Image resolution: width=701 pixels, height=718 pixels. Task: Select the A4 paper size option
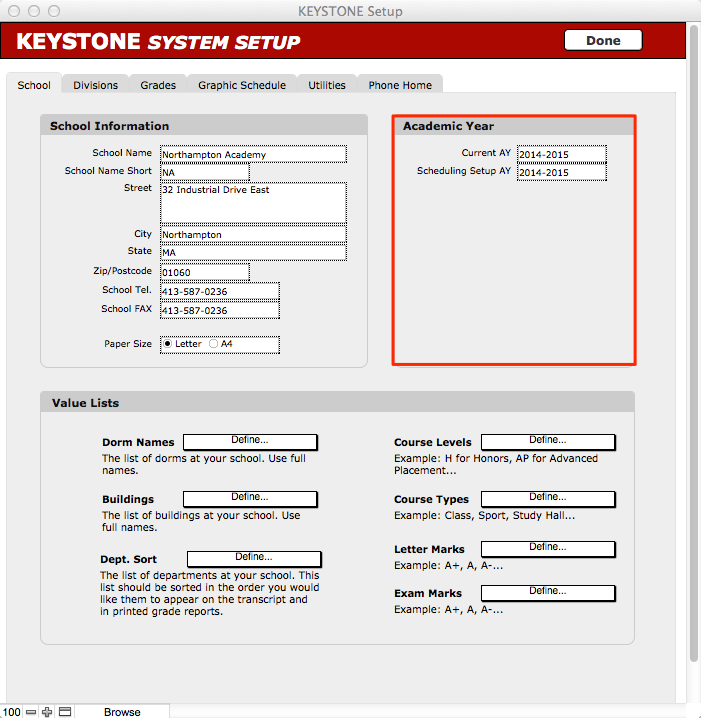[214, 344]
